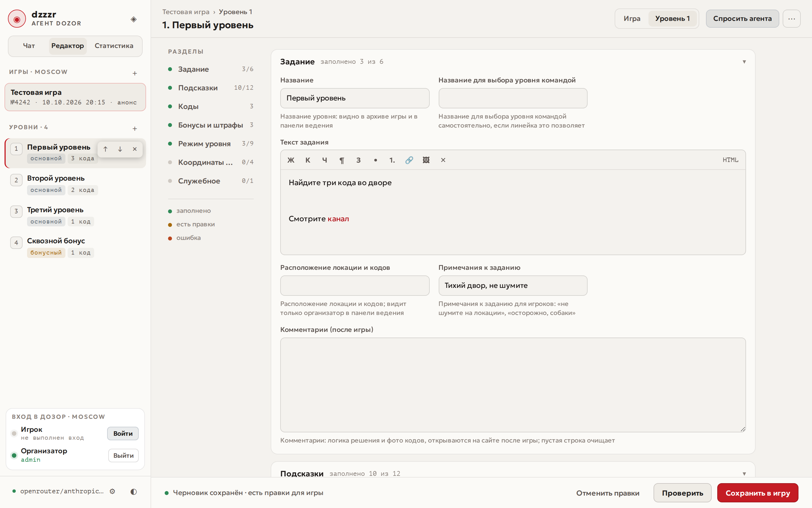Insert numbered list (1.) in the task text
Viewport: 812px width, 508px height.
[x=392, y=160]
